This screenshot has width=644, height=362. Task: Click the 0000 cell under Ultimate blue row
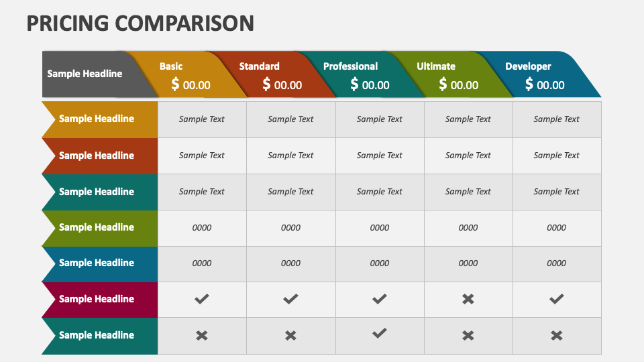click(x=468, y=263)
